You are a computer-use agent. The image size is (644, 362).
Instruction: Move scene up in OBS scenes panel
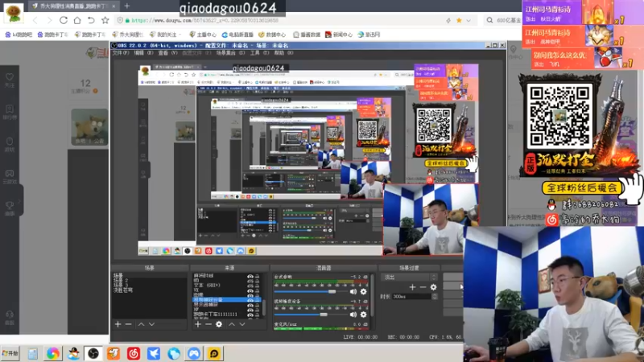point(142,324)
